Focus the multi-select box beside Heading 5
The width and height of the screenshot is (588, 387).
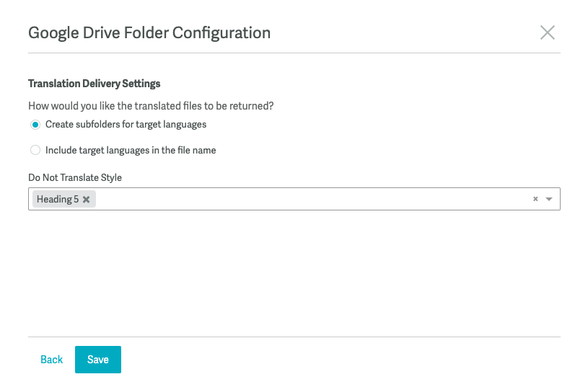[311, 199]
